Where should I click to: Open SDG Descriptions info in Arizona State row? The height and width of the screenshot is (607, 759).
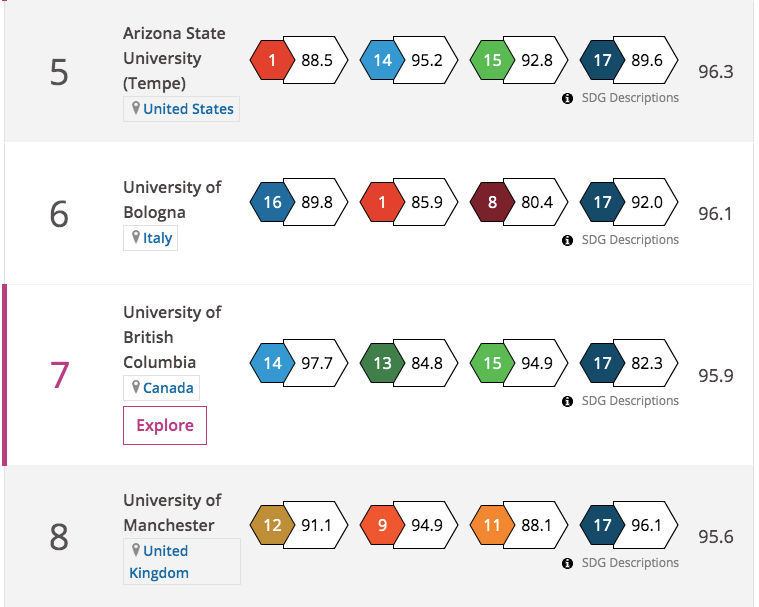point(621,98)
